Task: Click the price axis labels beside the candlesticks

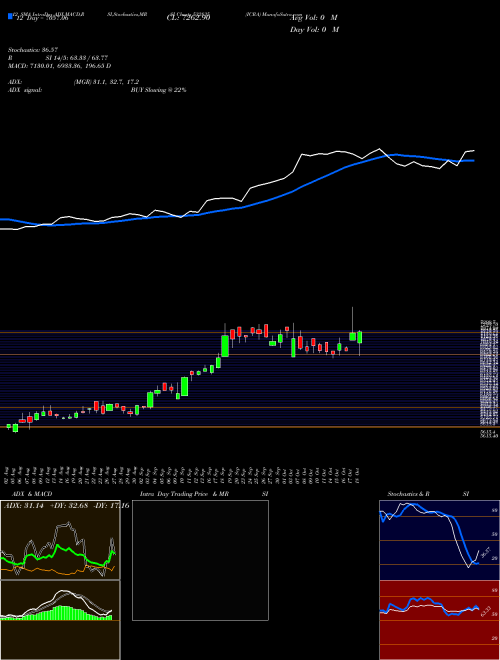Action: [x=489, y=379]
